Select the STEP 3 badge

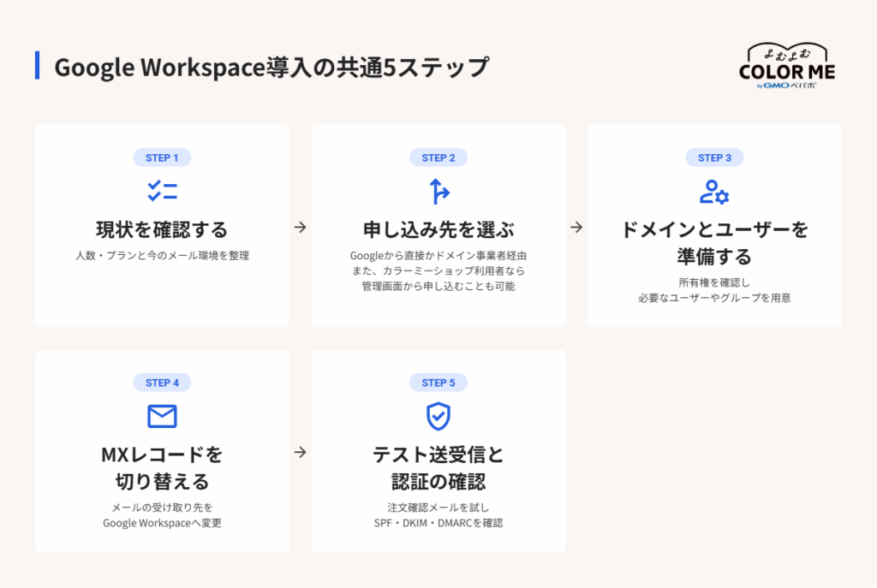pos(714,157)
